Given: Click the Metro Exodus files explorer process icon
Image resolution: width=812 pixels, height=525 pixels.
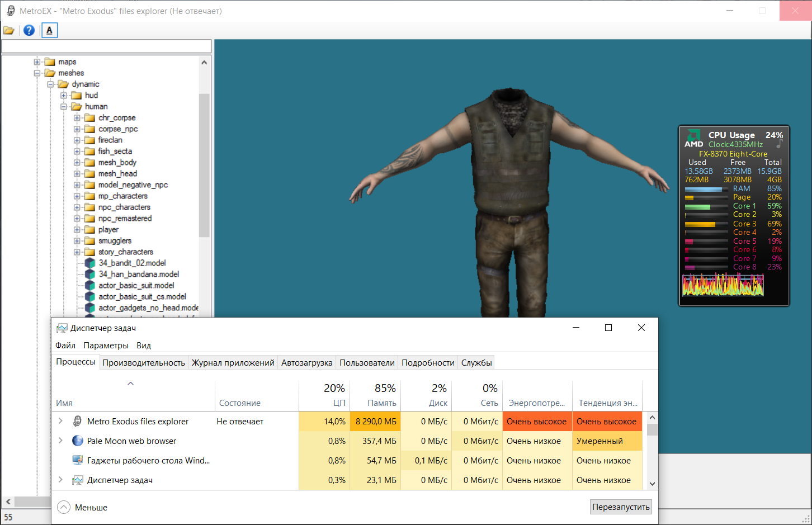Looking at the screenshot, I should click(x=78, y=421).
